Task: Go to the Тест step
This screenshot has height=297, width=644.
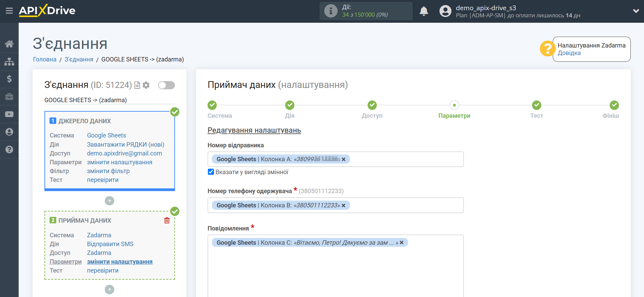Action: coord(536,105)
